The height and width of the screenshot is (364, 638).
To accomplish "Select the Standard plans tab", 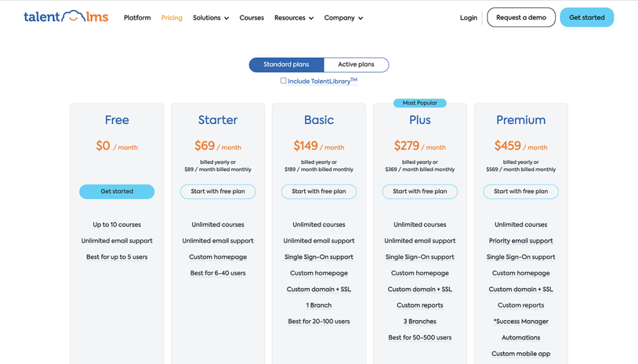I will [x=286, y=64].
